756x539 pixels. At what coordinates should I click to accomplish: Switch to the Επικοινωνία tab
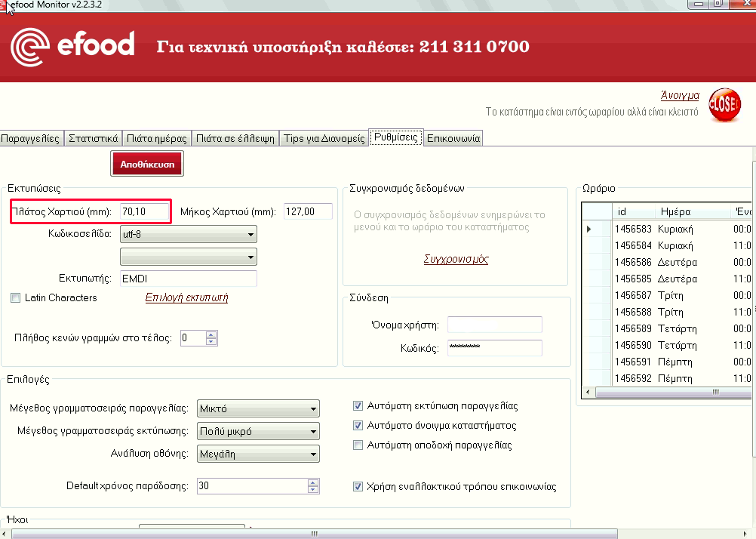click(x=453, y=138)
